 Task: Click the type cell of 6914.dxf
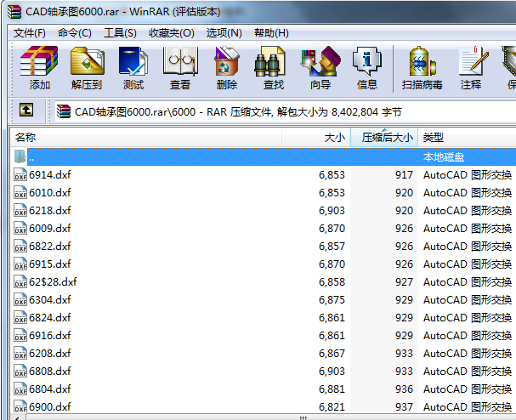coord(468,175)
